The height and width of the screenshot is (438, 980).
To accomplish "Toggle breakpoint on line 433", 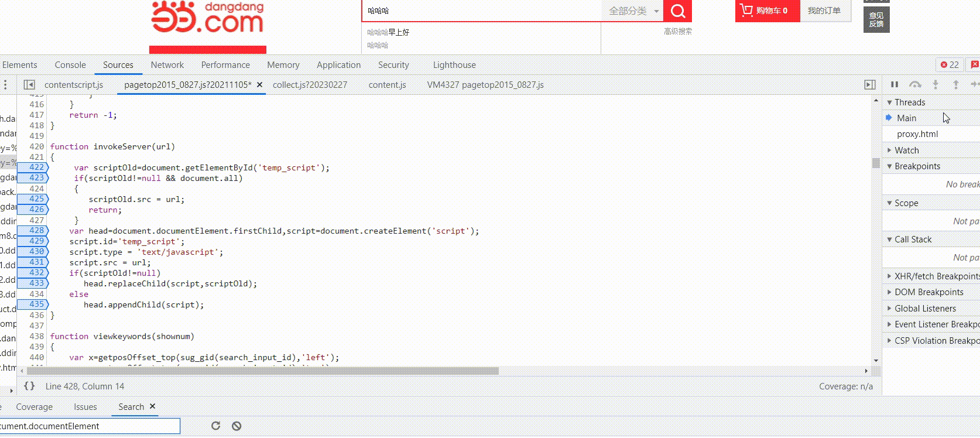I will pyautogui.click(x=33, y=283).
